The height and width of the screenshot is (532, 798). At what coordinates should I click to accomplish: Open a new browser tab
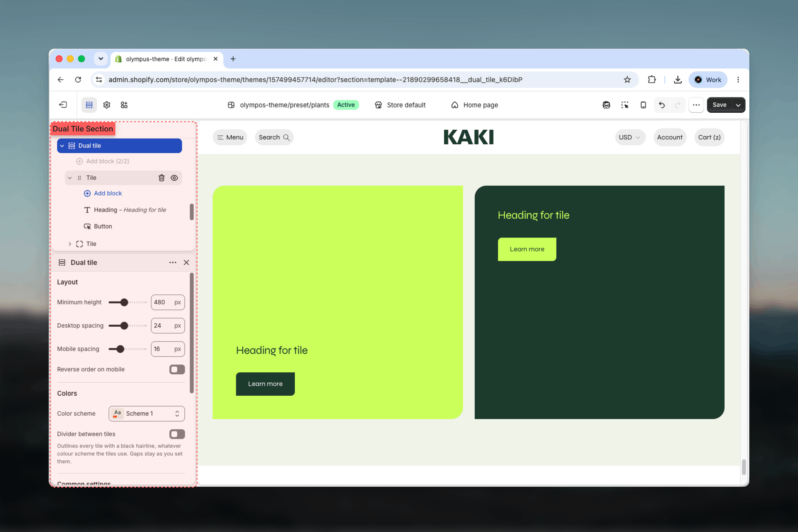233,59
